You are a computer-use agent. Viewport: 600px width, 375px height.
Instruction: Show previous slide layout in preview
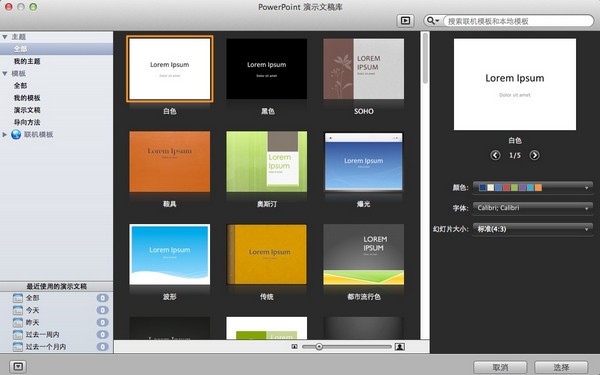[x=495, y=155]
